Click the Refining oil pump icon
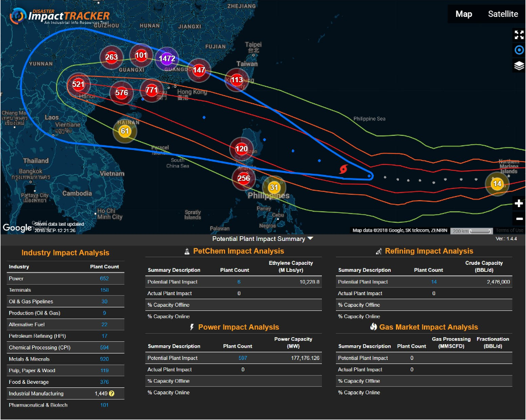This screenshot has height=420, width=526. 378,251
